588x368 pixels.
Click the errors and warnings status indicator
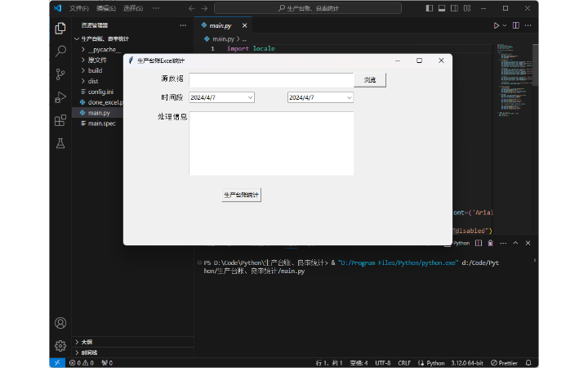[x=82, y=363]
